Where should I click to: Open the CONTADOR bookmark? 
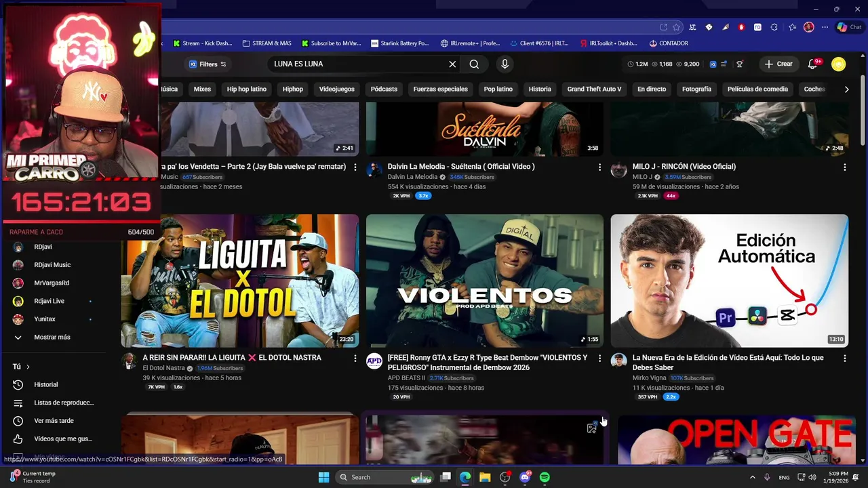[668, 43]
